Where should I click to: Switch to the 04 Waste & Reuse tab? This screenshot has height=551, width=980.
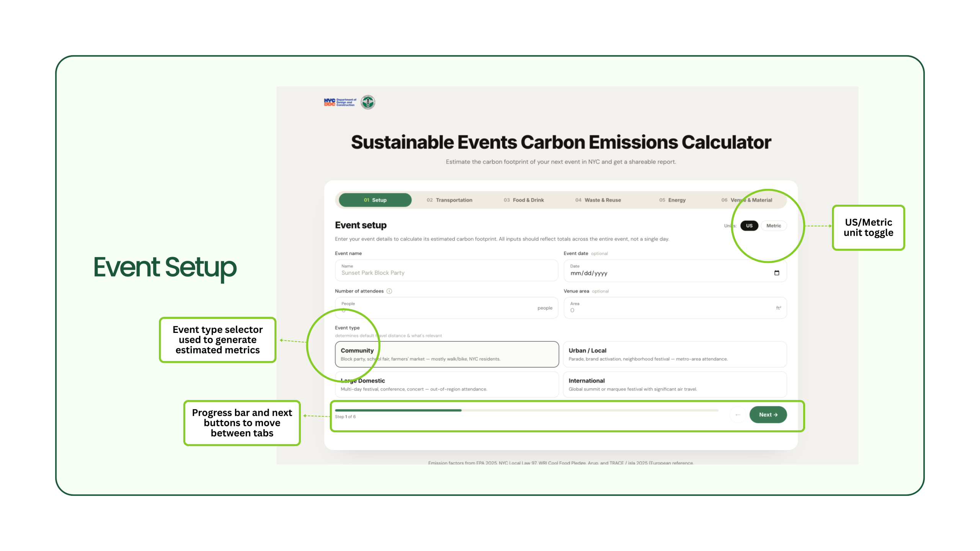click(598, 200)
